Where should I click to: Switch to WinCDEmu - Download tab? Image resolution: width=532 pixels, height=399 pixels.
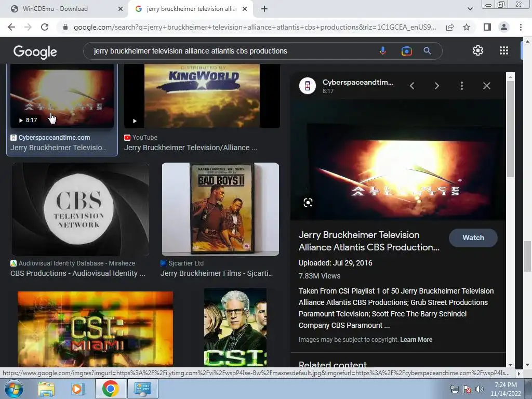pyautogui.click(x=64, y=9)
